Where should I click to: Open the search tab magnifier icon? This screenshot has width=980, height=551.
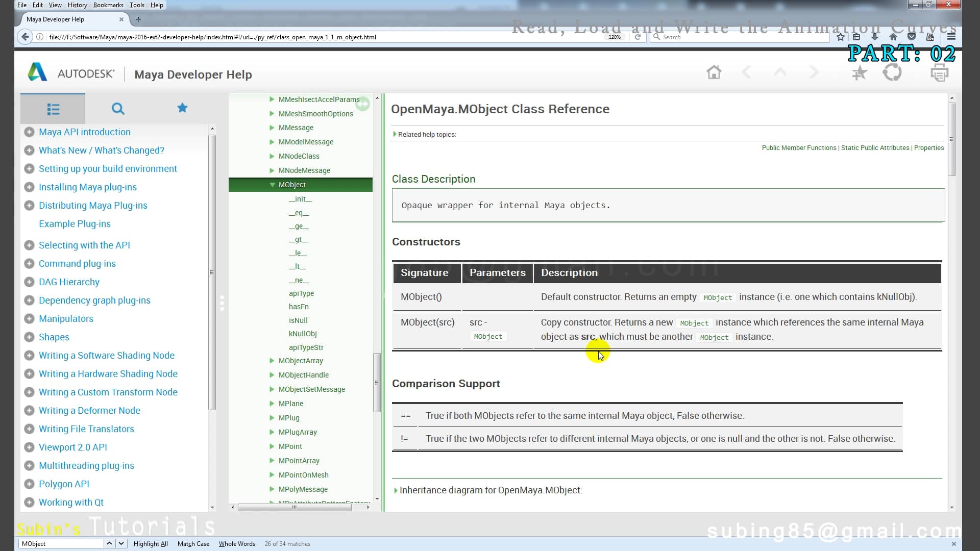click(x=118, y=109)
